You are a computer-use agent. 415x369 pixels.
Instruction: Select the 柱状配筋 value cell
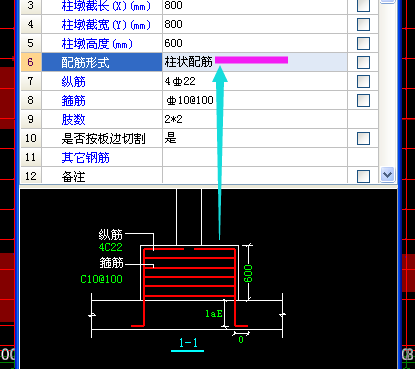(x=255, y=62)
